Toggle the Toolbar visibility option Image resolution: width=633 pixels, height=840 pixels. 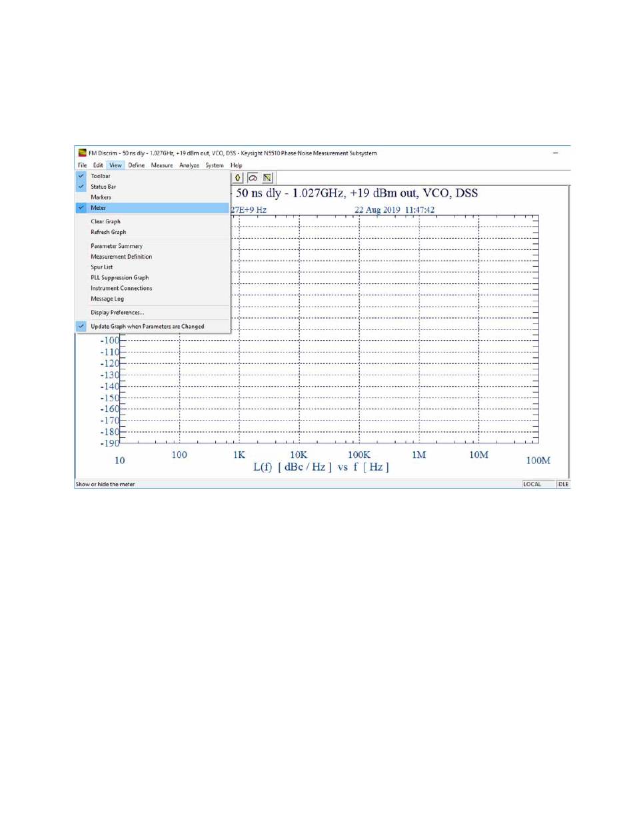[152, 176]
